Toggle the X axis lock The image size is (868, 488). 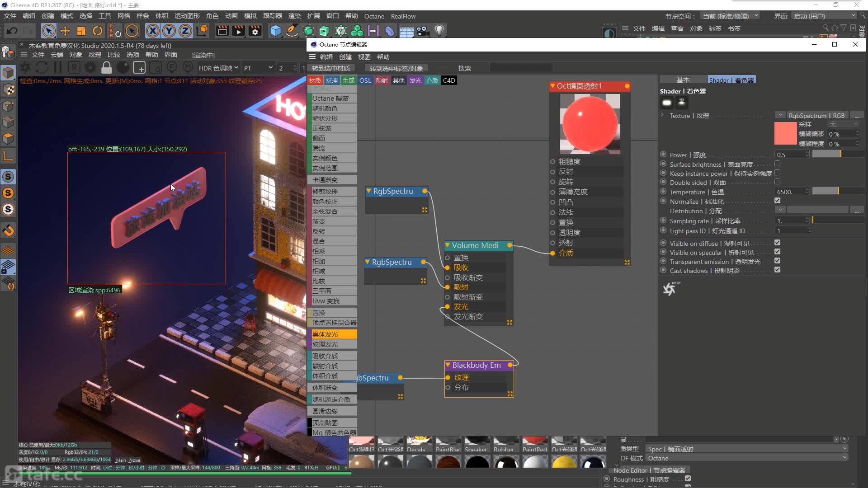pyautogui.click(x=153, y=31)
